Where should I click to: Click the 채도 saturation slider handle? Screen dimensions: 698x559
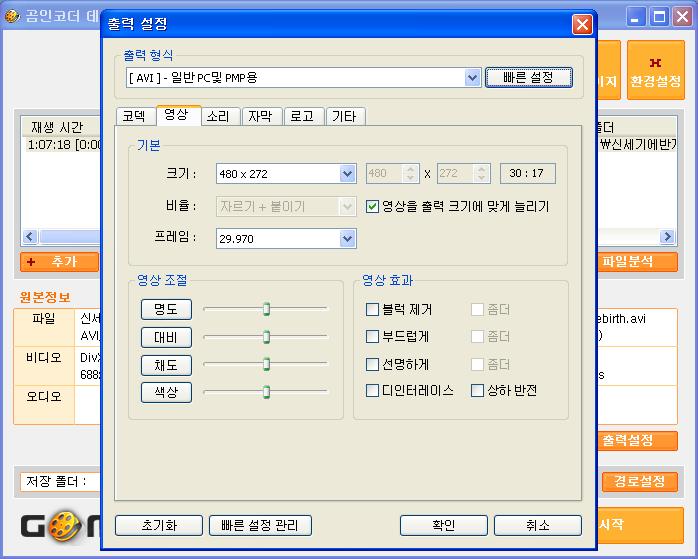point(267,364)
